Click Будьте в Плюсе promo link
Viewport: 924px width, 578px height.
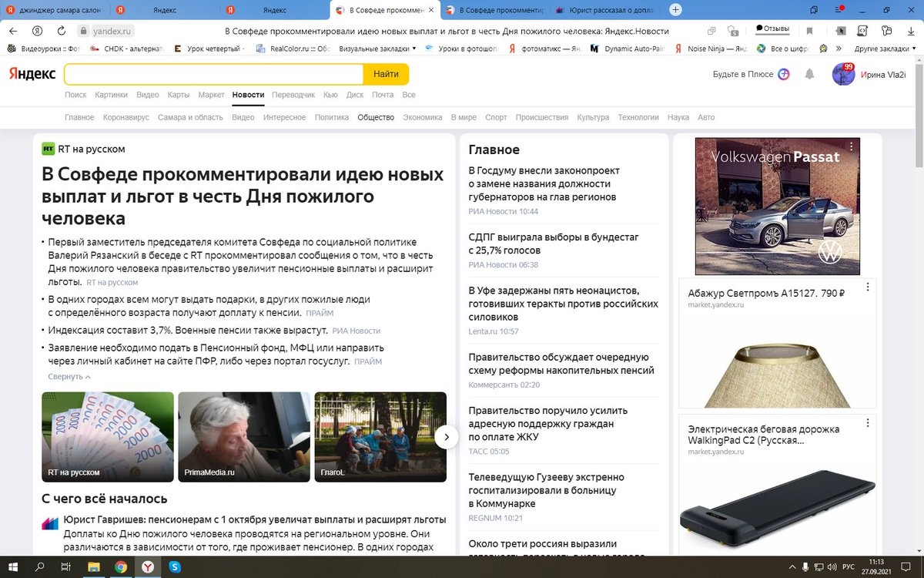click(751, 74)
